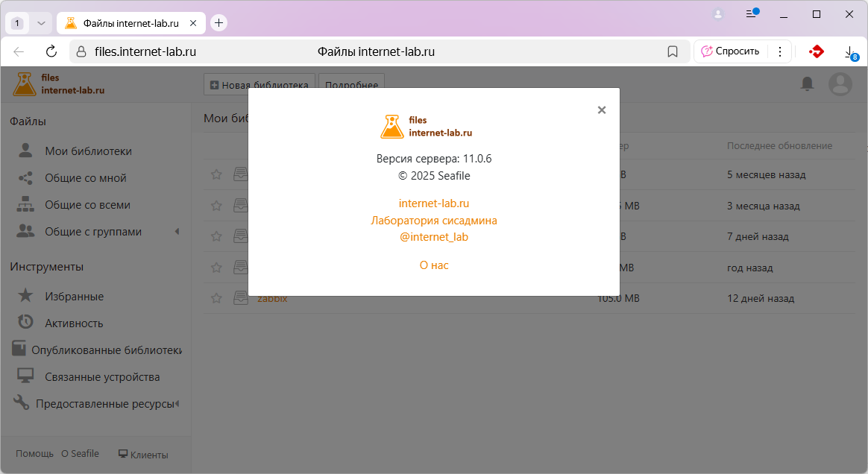The image size is (868, 474).
Task: Open the internet-lab.ru link in dialog
Action: pyautogui.click(x=434, y=203)
